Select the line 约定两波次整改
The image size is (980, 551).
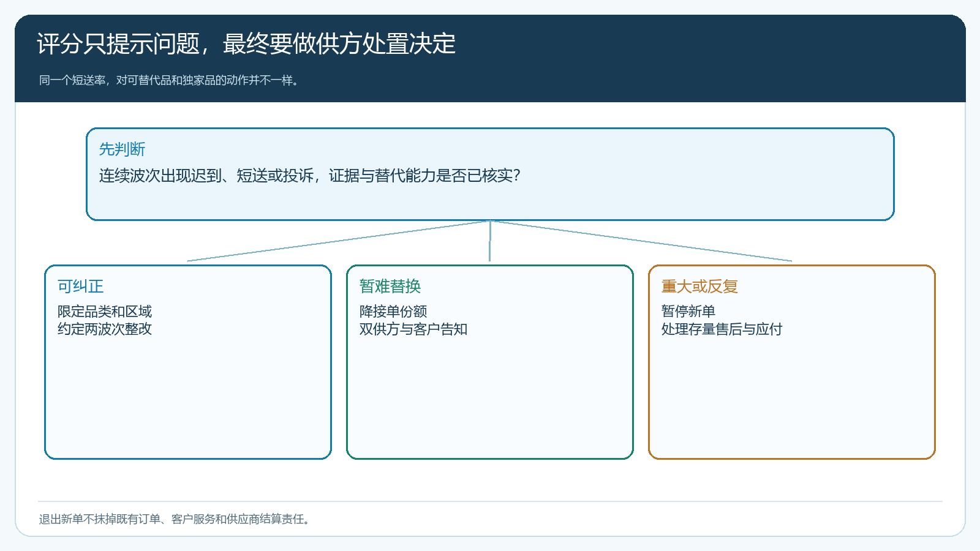[105, 329]
